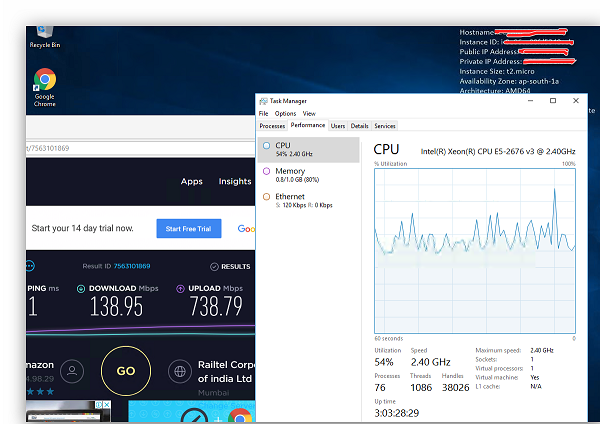Click the ad thumbnail at bottom left
600x424 pixels.
(68, 411)
